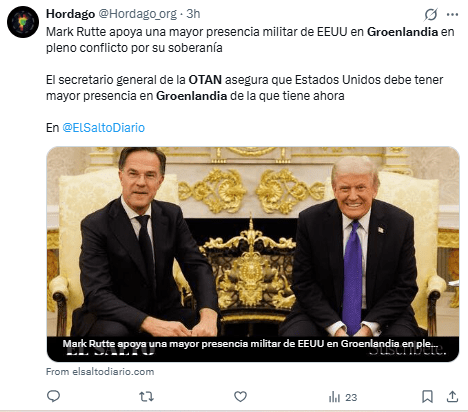The image size is (468, 412).
Task: Repost using the retweet arrows icon
Action: 146,396
